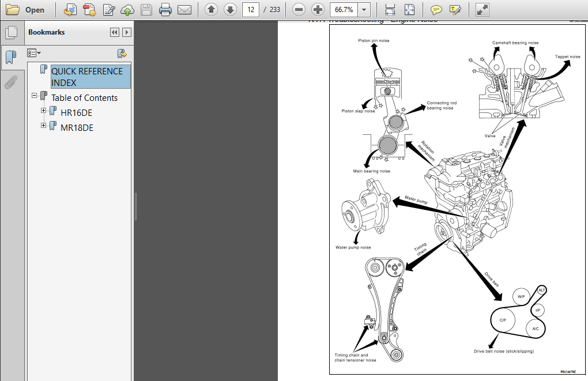Go to next page with down arrow
The width and height of the screenshot is (588, 381).
230,10
